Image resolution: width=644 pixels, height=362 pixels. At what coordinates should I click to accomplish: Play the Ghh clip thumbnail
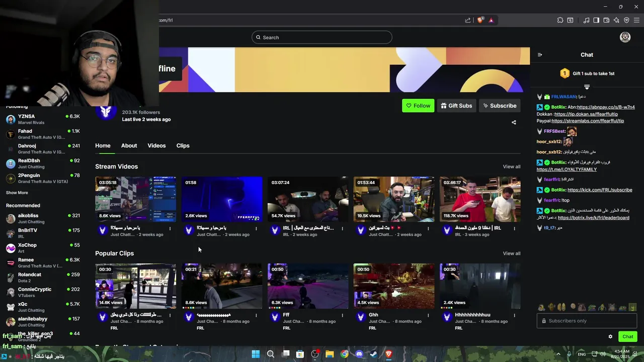394,286
